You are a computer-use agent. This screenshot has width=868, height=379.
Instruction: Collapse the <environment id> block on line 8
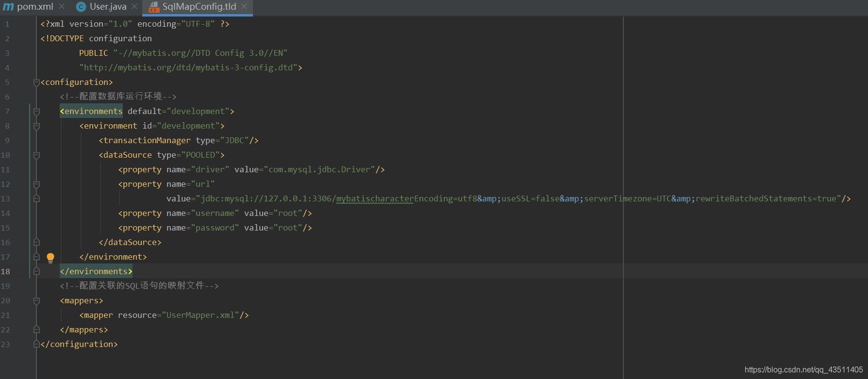(36, 126)
